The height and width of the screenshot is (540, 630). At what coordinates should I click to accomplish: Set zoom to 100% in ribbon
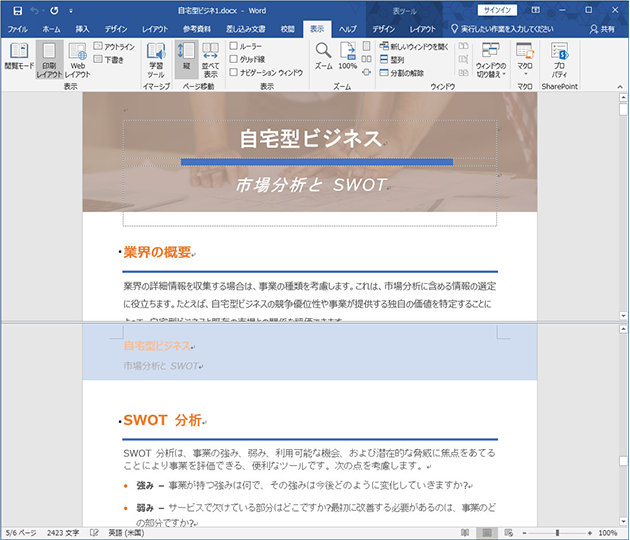coord(348,57)
